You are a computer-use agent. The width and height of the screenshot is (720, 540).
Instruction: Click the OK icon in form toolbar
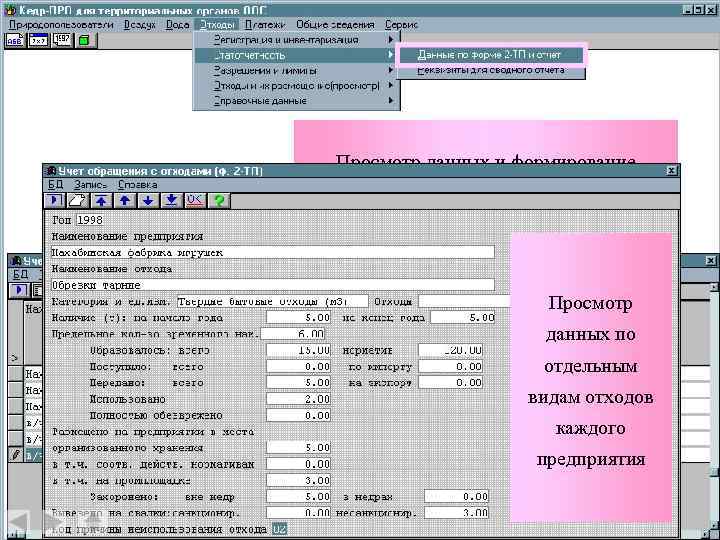[195, 201]
